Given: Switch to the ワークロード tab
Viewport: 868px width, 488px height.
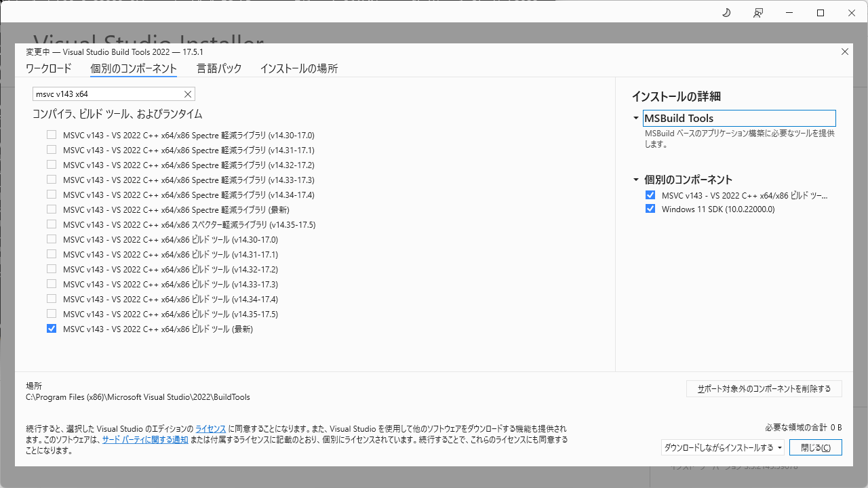Looking at the screenshot, I should (x=48, y=68).
